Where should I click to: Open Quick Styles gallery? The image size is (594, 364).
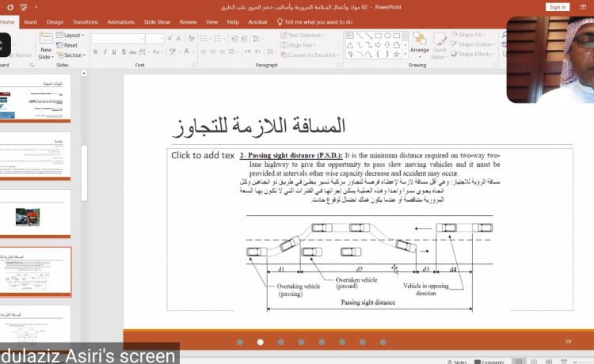[440, 45]
